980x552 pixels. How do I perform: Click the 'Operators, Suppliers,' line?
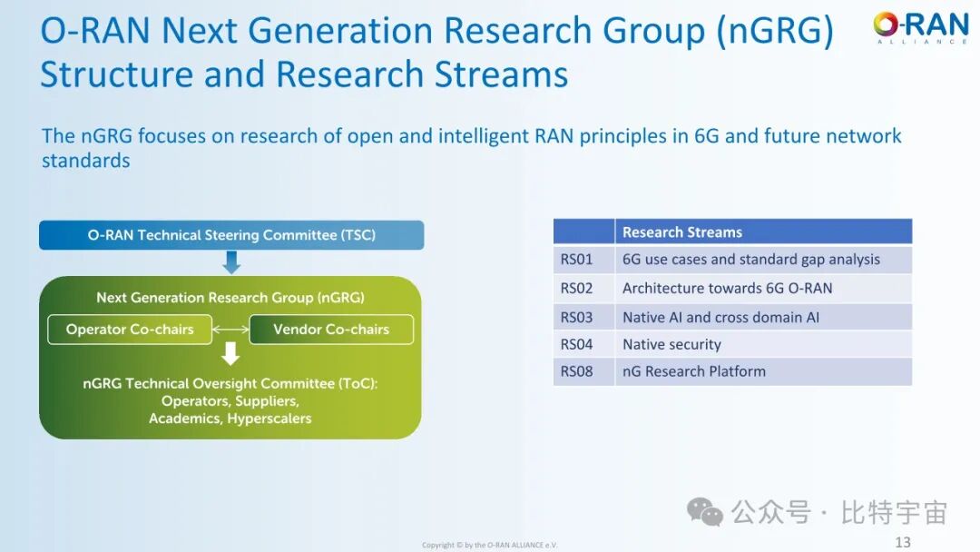tap(230, 400)
